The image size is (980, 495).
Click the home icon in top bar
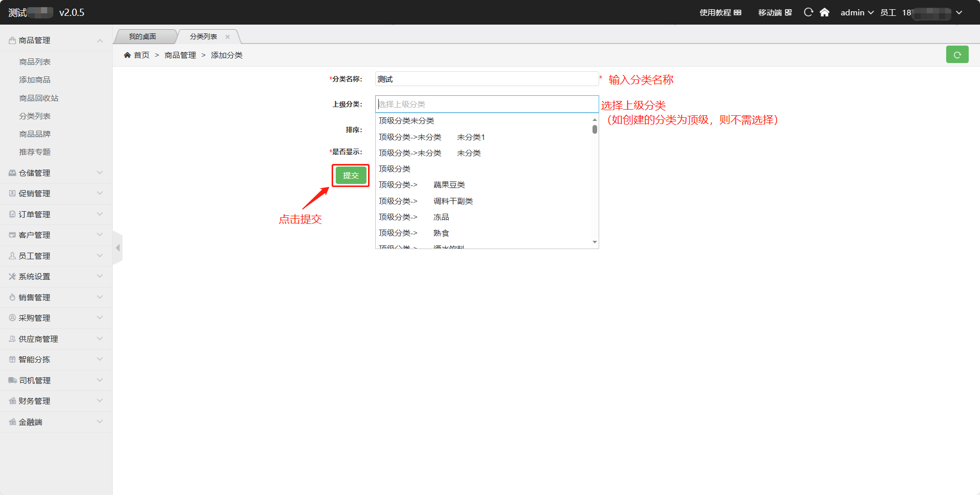(x=824, y=12)
